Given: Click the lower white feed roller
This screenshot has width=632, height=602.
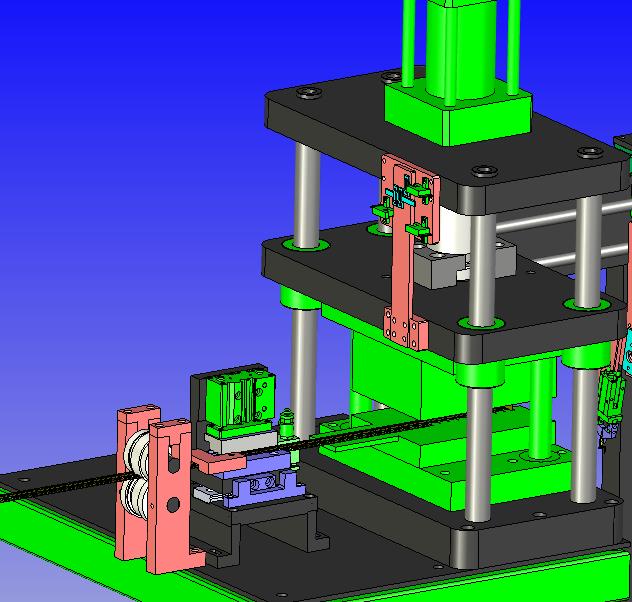Looking at the screenshot, I should [136, 498].
